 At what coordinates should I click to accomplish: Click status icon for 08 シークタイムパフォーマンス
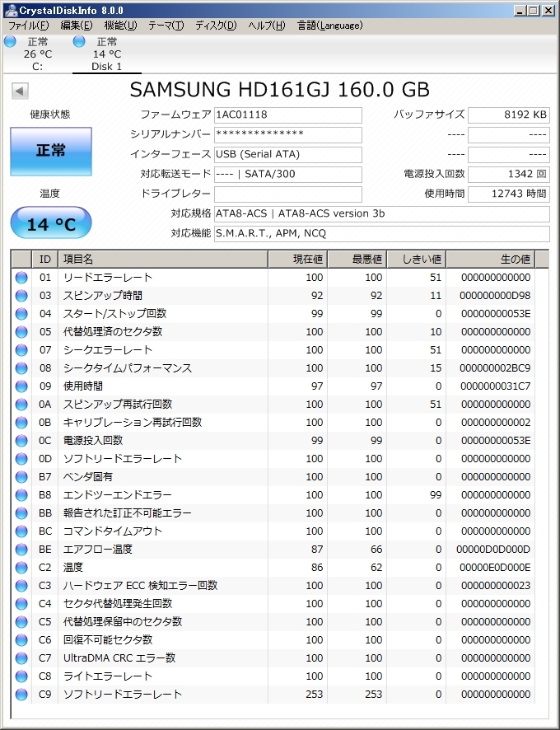pos(21,368)
